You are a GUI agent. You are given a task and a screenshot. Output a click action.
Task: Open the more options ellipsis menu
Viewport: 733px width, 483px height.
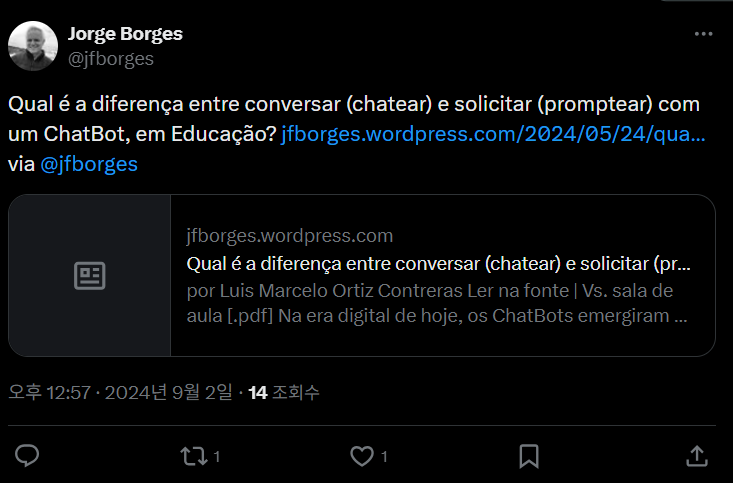pyautogui.click(x=703, y=34)
